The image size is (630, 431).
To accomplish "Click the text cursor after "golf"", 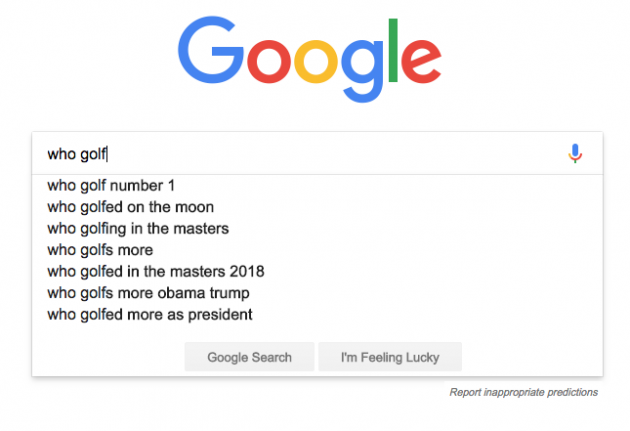I will (108, 154).
